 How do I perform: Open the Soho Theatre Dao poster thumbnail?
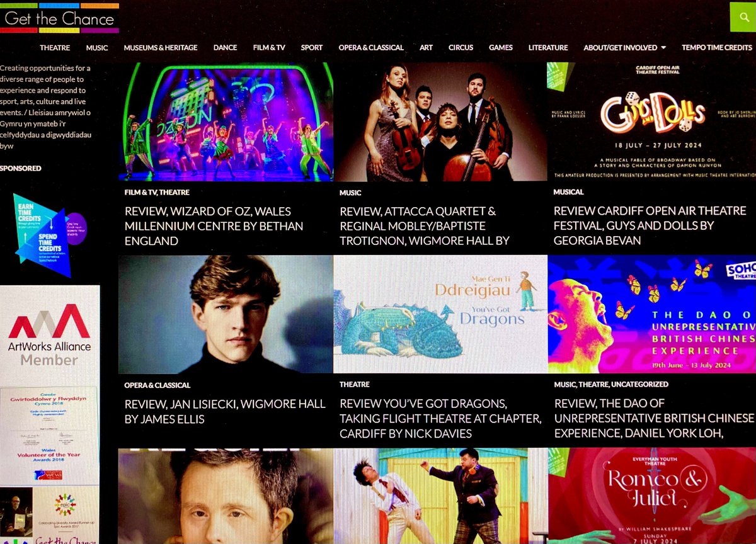click(652, 314)
